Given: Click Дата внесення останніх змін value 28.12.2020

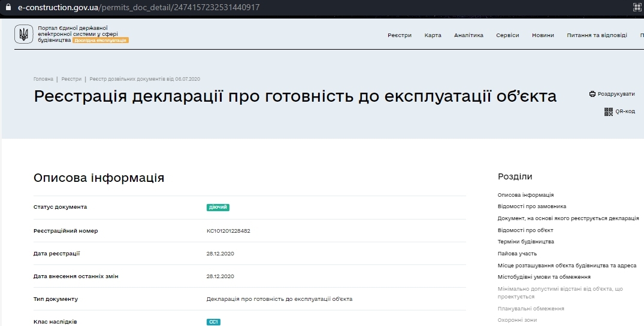Looking at the screenshot, I should click(x=220, y=276).
